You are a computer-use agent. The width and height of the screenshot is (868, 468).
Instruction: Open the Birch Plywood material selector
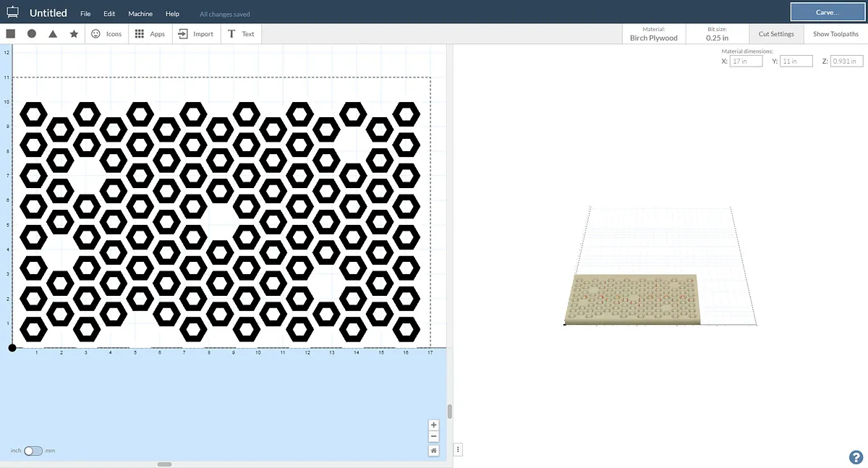[653, 34]
